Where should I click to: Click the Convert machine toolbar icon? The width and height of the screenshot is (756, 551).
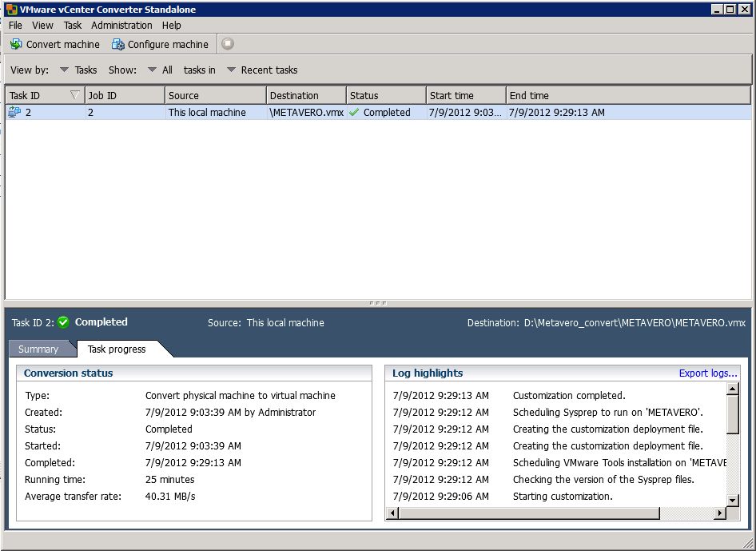click(x=16, y=44)
